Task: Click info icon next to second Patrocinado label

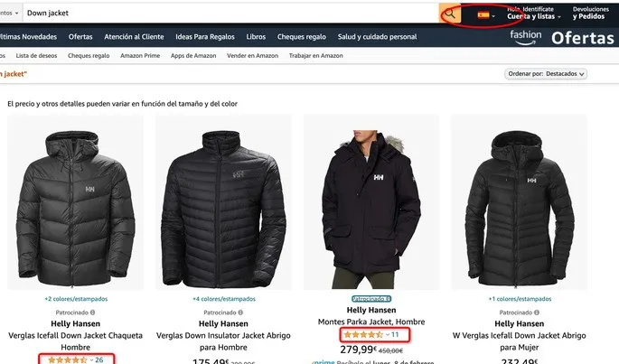Action: point(240,313)
